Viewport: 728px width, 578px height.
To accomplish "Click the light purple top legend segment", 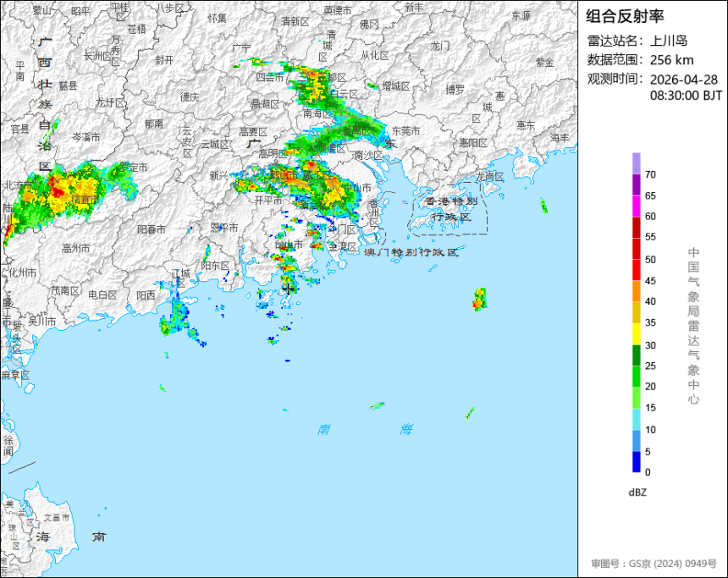I will pyautogui.click(x=636, y=163).
